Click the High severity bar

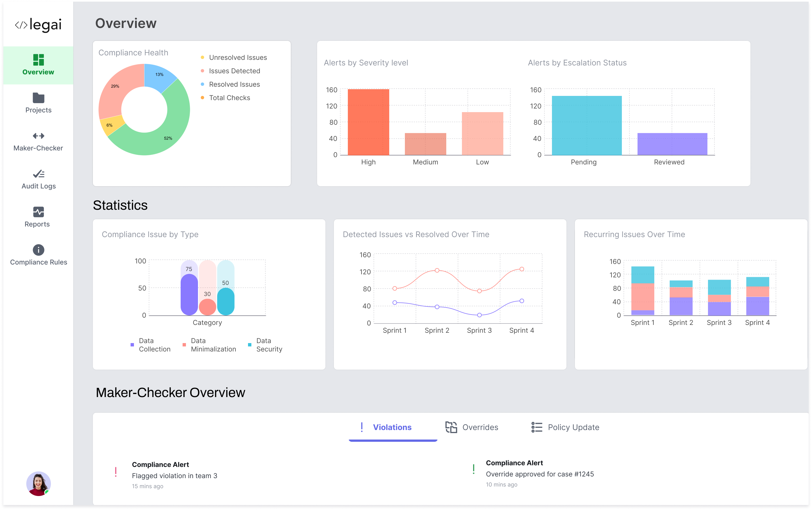pyautogui.click(x=368, y=122)
